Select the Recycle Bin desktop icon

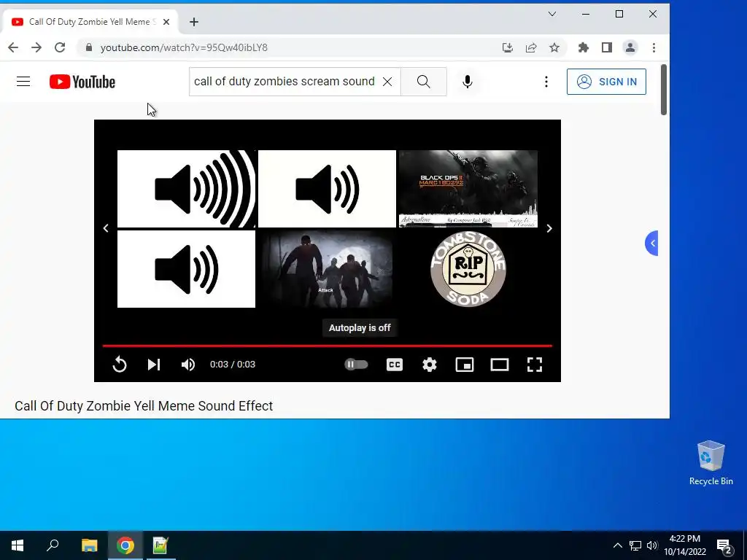tap(711, 463)
